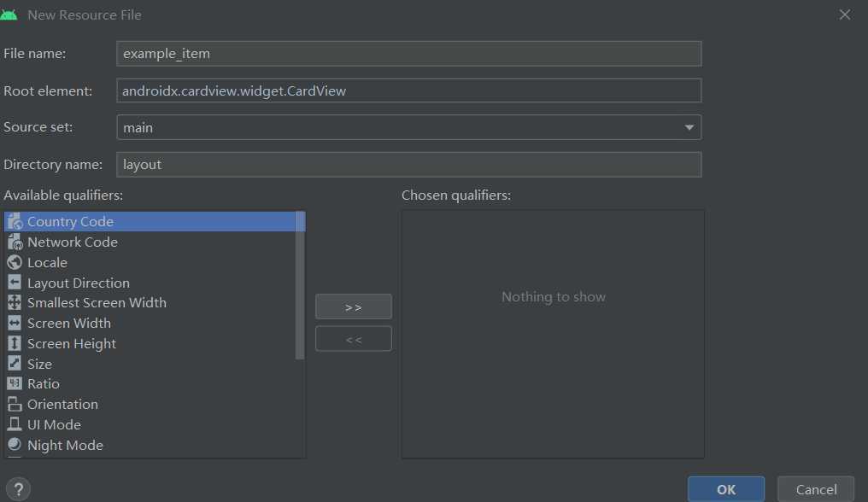Image resolution: width=868 pixels, height=502 pixels.
Task: Select Layout Direction qualifier
Action: [x=150, y=283]
